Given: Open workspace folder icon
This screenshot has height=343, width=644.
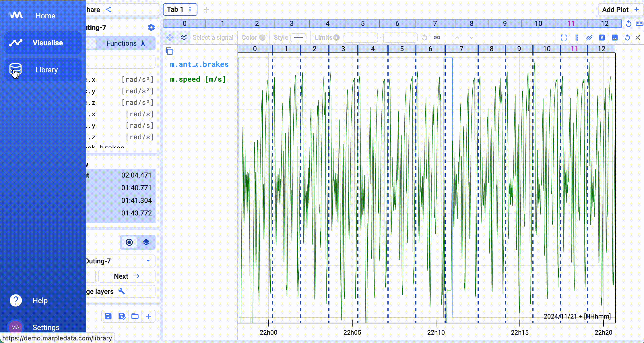Looking at the screenshot, I should click(135, 316).
